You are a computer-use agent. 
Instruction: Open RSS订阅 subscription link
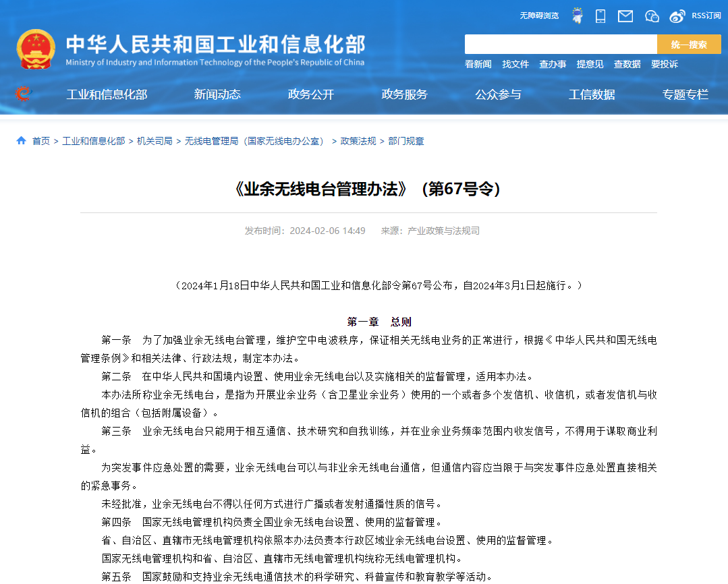706,16
